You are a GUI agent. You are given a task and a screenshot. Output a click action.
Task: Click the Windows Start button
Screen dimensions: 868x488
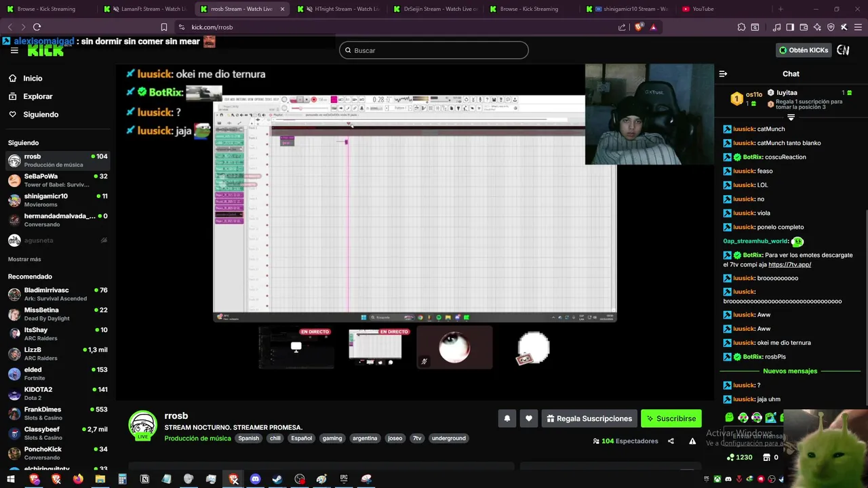(11, 479)
